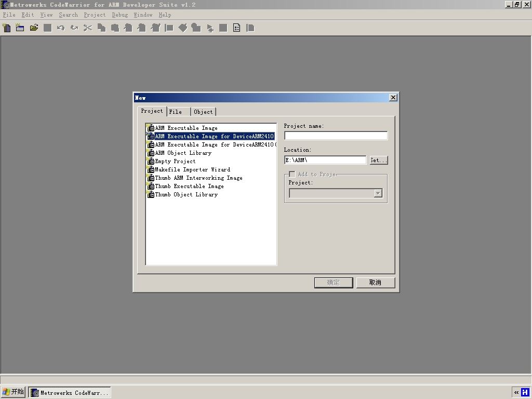This screenshot has height=399, width=532.
Task: Click Metrowerks CodeWarrior taskbar button
Action: (x=70, y=393)
